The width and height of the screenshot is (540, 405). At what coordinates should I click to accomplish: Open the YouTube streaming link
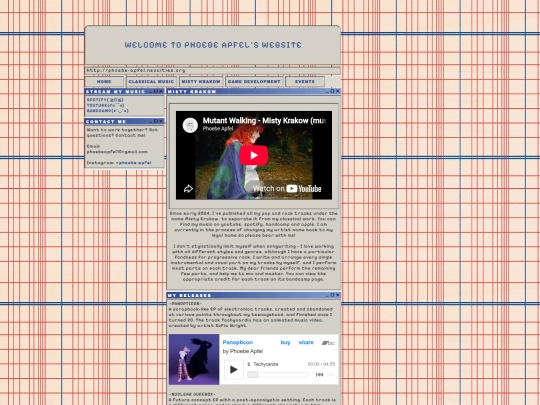106,105
